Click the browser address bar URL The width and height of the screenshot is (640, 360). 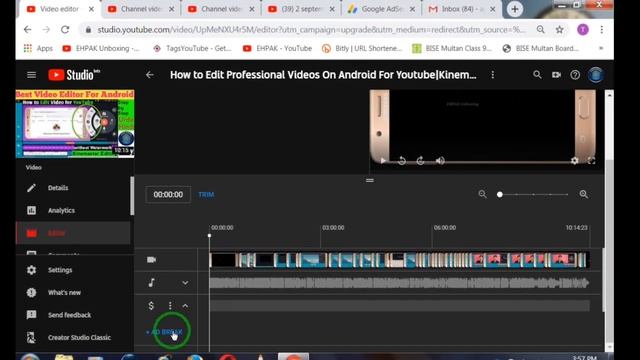tap(311, 30)
